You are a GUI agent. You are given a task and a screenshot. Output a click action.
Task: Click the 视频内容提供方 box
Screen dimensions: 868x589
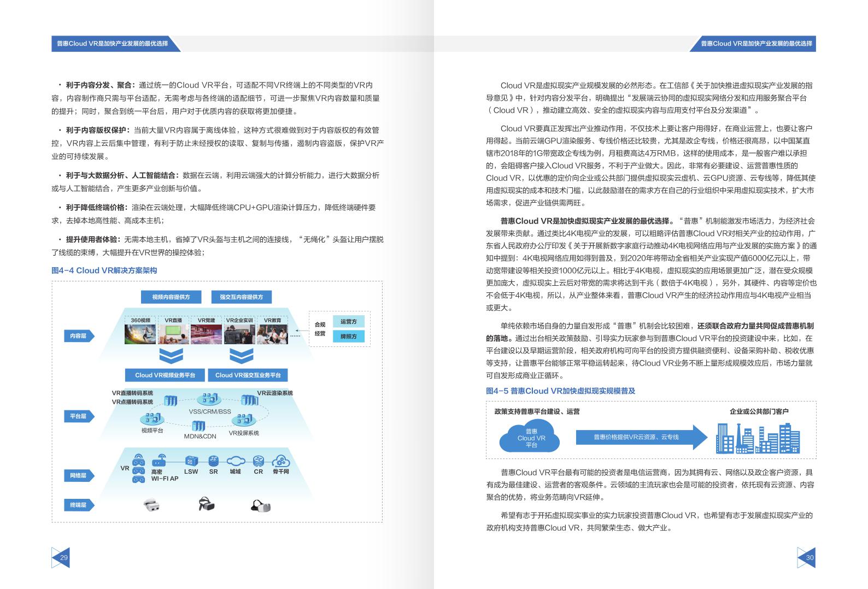[x=171, y=297]
